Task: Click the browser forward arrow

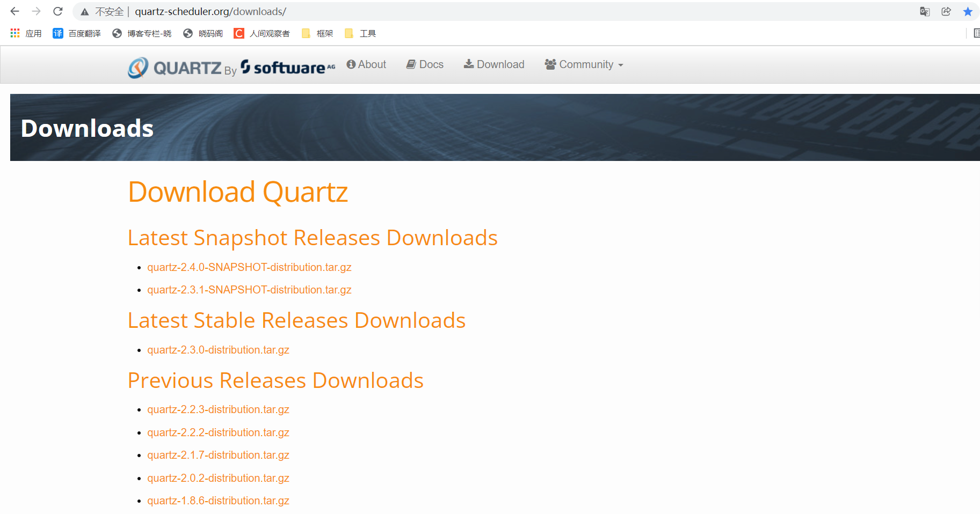Action: pos(36,11)
